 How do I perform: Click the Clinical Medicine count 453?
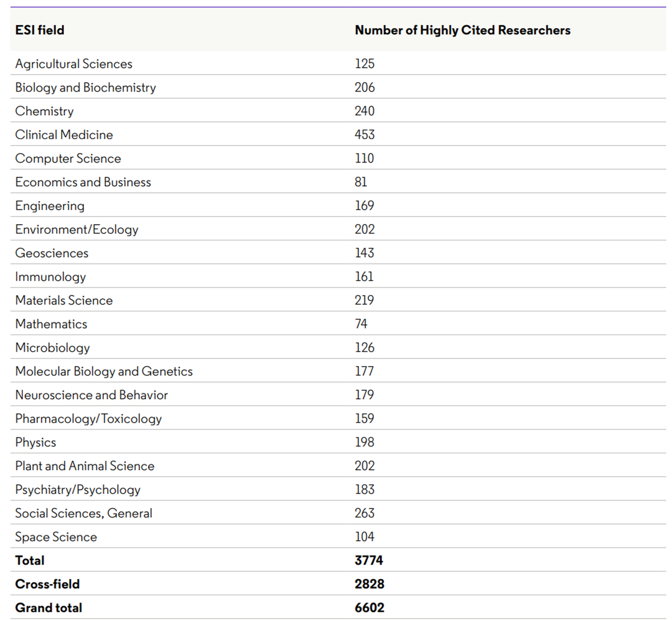(x=365, y=134)
